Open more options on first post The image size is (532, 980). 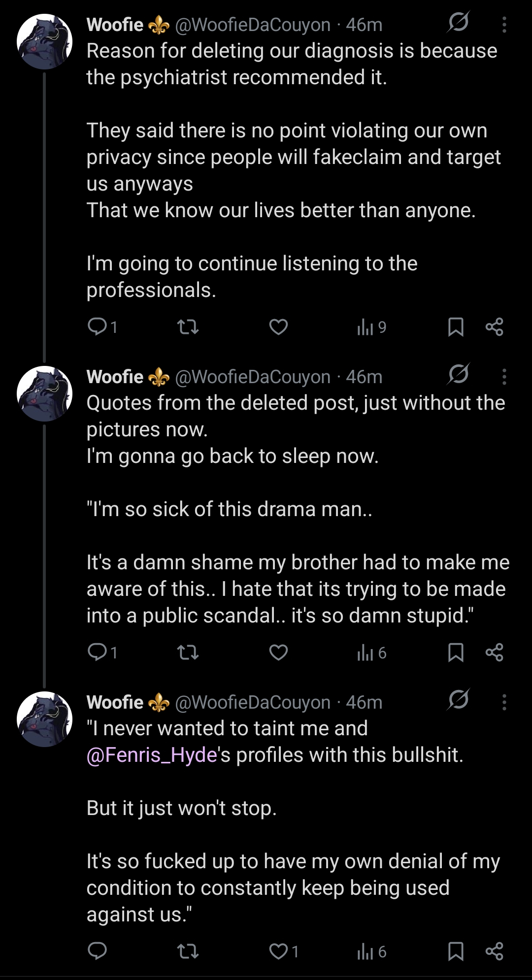(504, 25)
